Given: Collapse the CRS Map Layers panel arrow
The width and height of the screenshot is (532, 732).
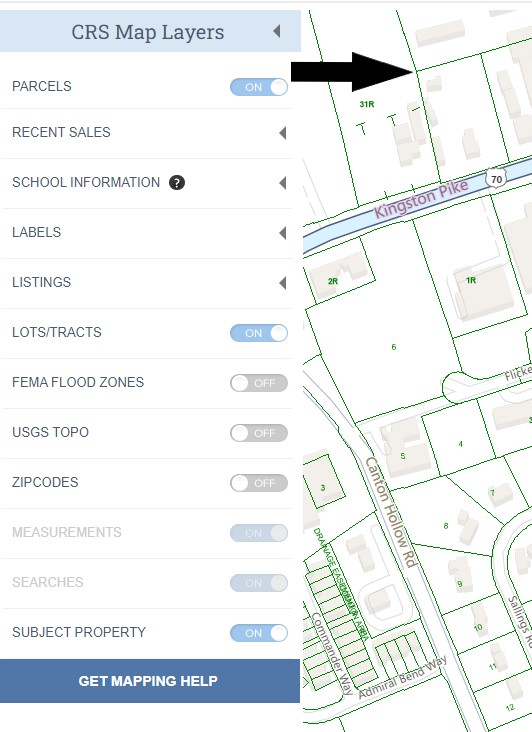Looking at the screenshot, I should pyautogui.click(x=277, y=31).
